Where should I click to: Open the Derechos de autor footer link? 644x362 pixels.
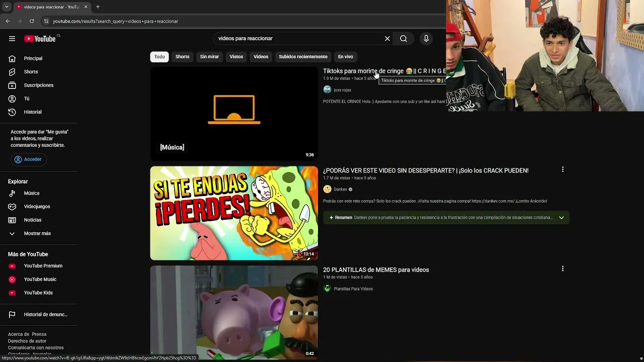tap(27, 341)
